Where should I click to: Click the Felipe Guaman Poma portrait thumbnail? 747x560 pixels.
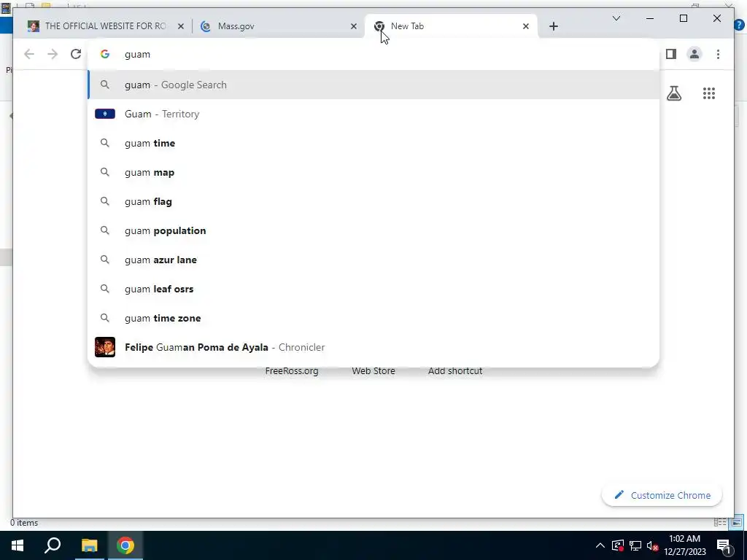(105, 347)
